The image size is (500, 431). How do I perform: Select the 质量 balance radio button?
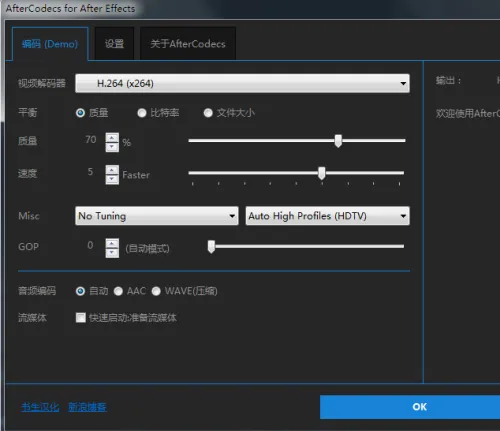pyautogui.click(x=80, y=113)
